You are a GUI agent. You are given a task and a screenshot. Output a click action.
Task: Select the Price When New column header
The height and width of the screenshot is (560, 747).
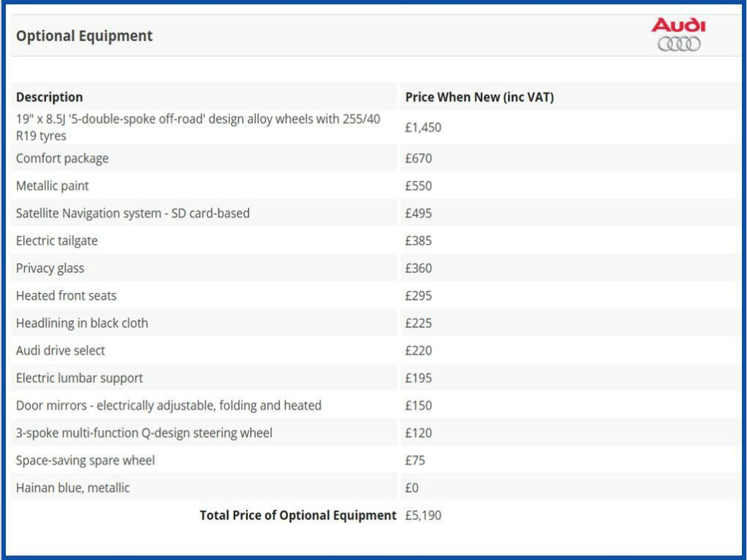479,97
